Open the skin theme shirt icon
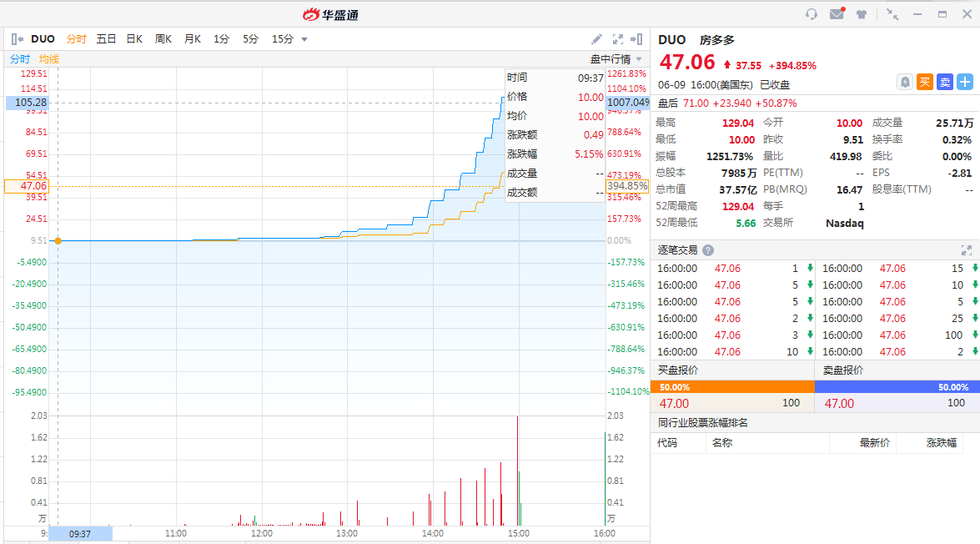 click(x=862, y=14)
